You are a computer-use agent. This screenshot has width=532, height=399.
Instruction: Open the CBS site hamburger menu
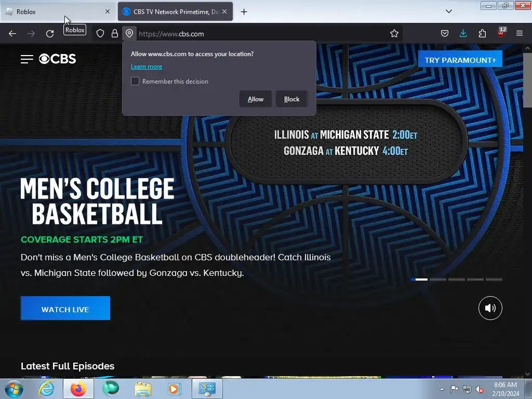[27, 59]
